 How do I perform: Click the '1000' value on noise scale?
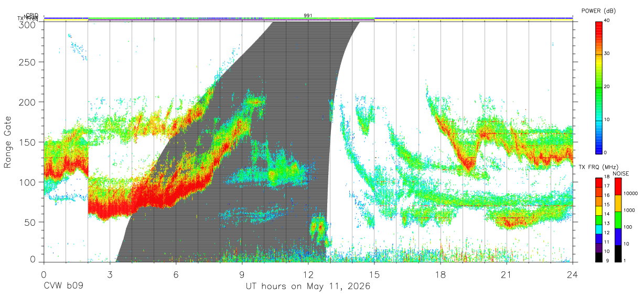point(629,210)
